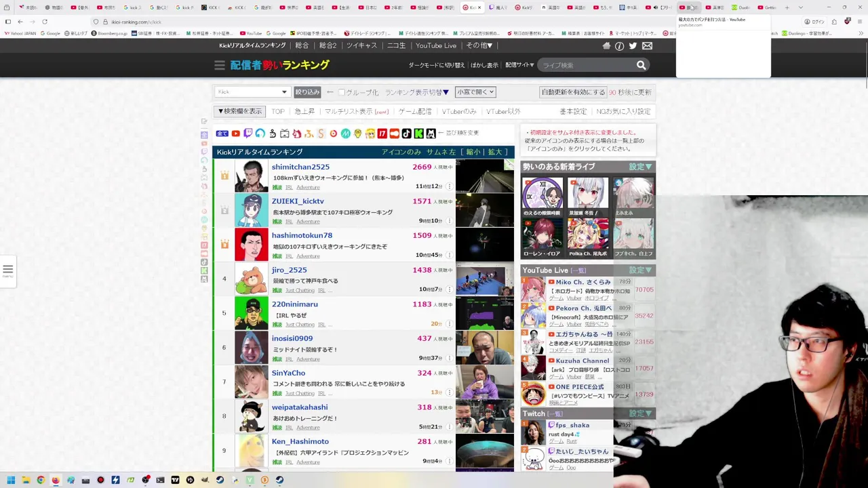
Task: Open the info icon in the top bar
Action: [x=619, y=45]
